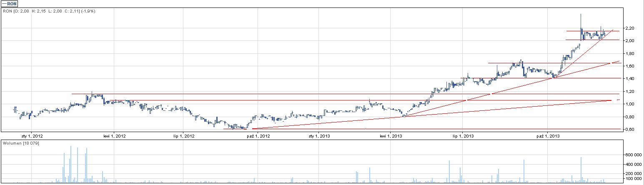The height and width of the screenshot is (185, 644).
Task: Click the 100 000 volume axis label
Action: [x=633, y=179]
